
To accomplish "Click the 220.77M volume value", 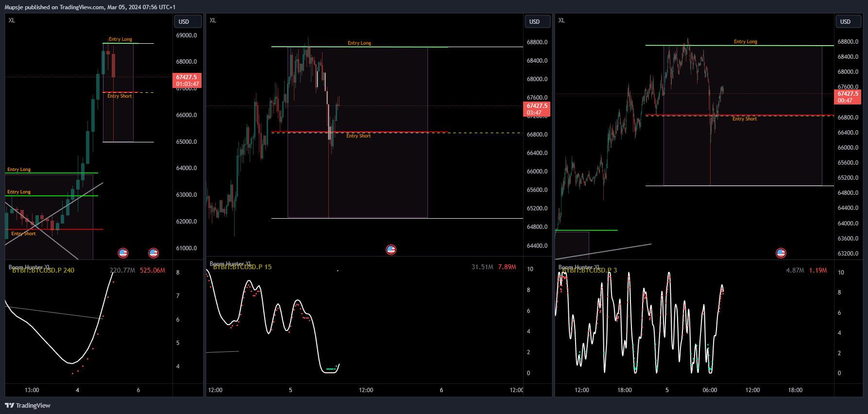I will [122, 271].
